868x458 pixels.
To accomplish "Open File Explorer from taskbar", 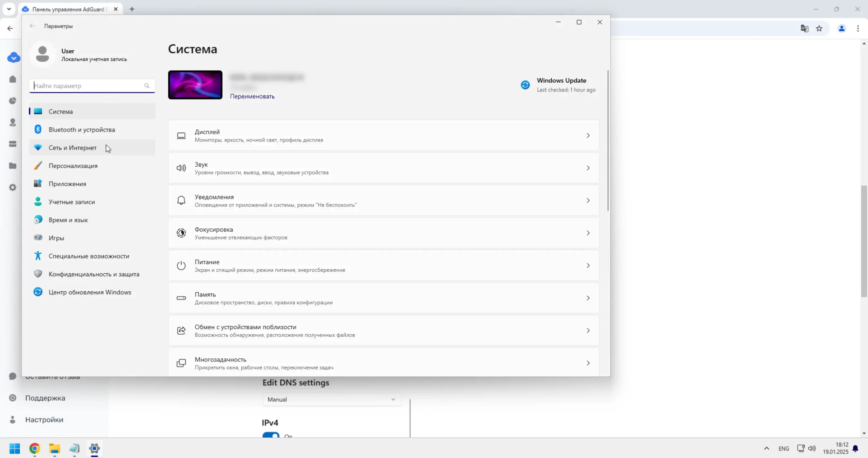I will pos(54,448).
